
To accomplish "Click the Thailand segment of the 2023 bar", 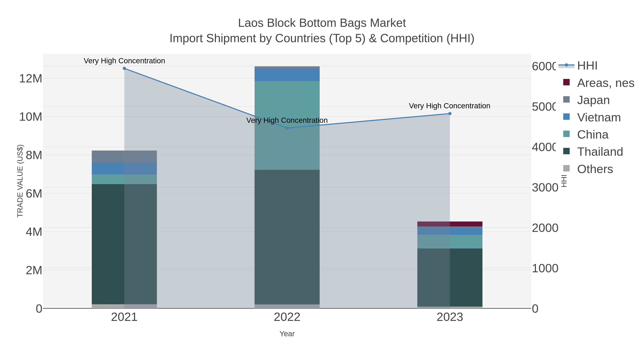I will tap(450, 278).
